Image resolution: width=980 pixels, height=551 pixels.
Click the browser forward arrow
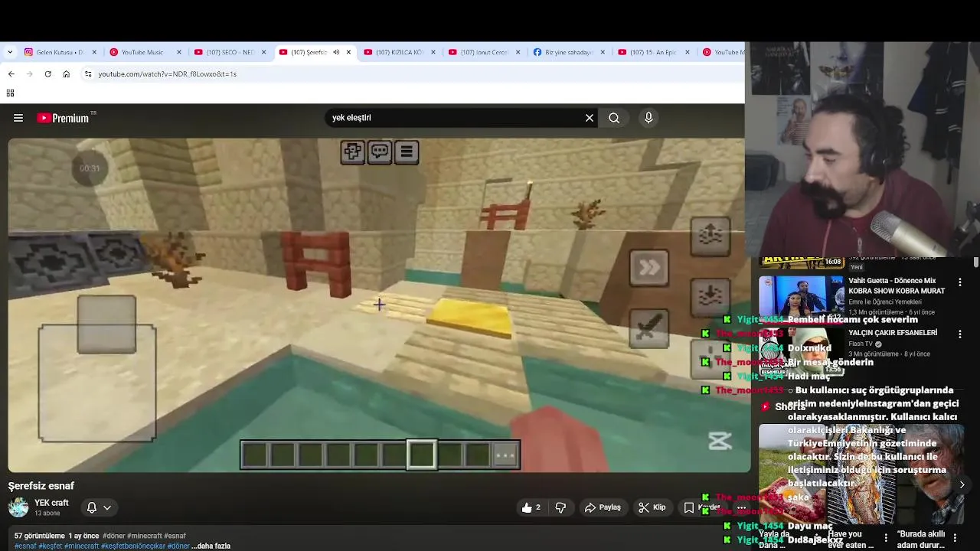click(29, 73)
